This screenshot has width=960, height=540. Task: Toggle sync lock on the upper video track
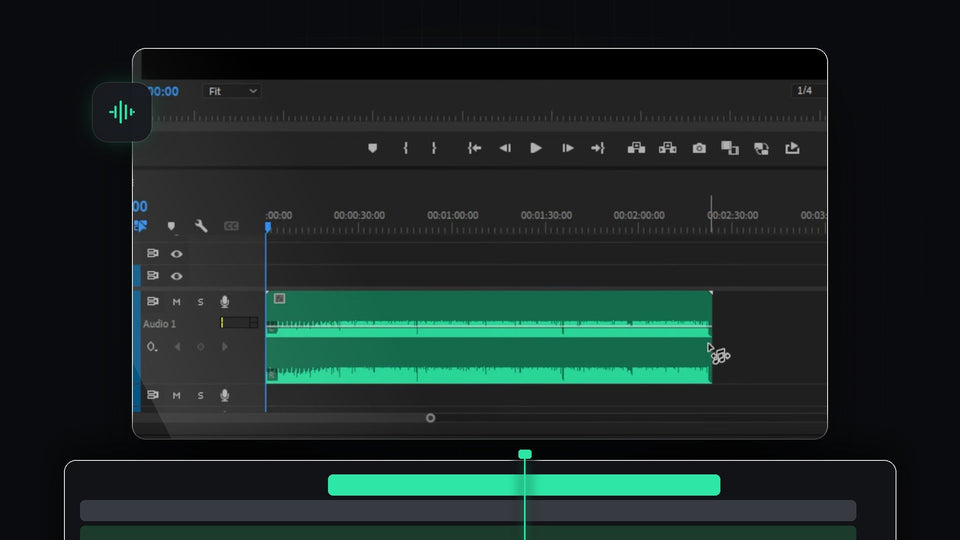(x=152, y=253)
